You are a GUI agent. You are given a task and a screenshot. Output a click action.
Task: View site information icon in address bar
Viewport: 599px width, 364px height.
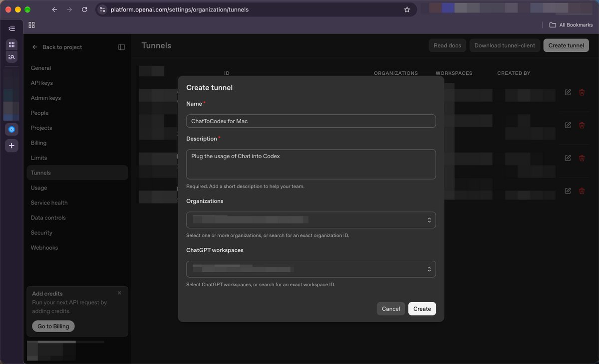(102, 9)
